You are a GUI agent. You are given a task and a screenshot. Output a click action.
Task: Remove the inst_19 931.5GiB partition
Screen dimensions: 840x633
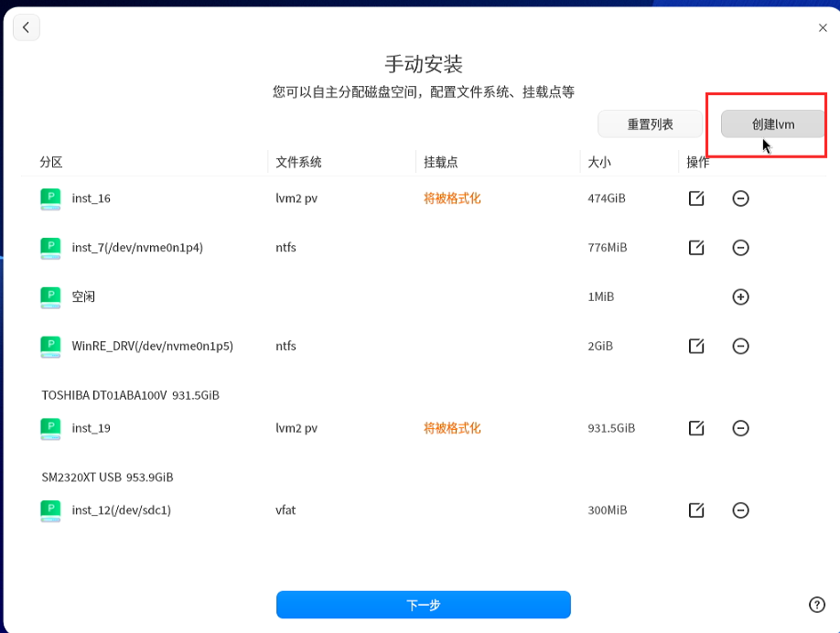click(740, 428)
